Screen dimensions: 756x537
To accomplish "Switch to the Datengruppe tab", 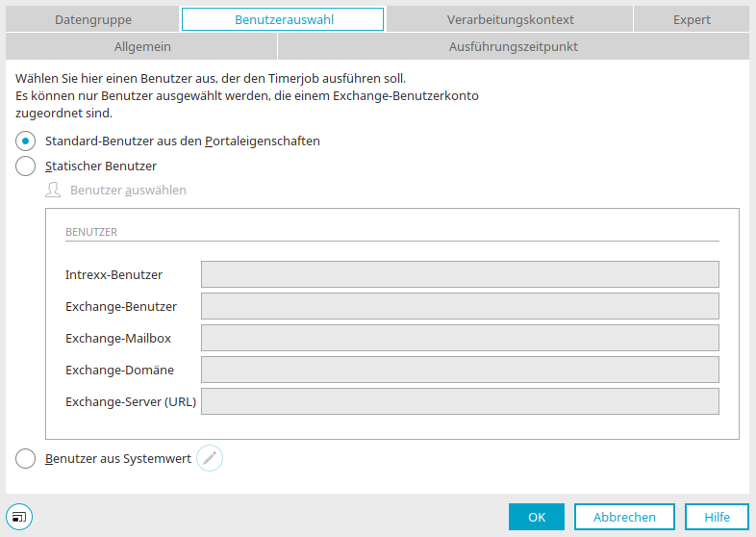I will pyautogui.click(x=92, y=19).
